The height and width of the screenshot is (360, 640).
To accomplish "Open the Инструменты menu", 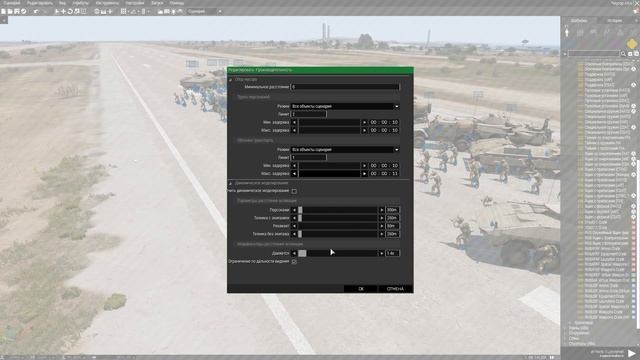I will pyautogui.click(x=107, y=3).
